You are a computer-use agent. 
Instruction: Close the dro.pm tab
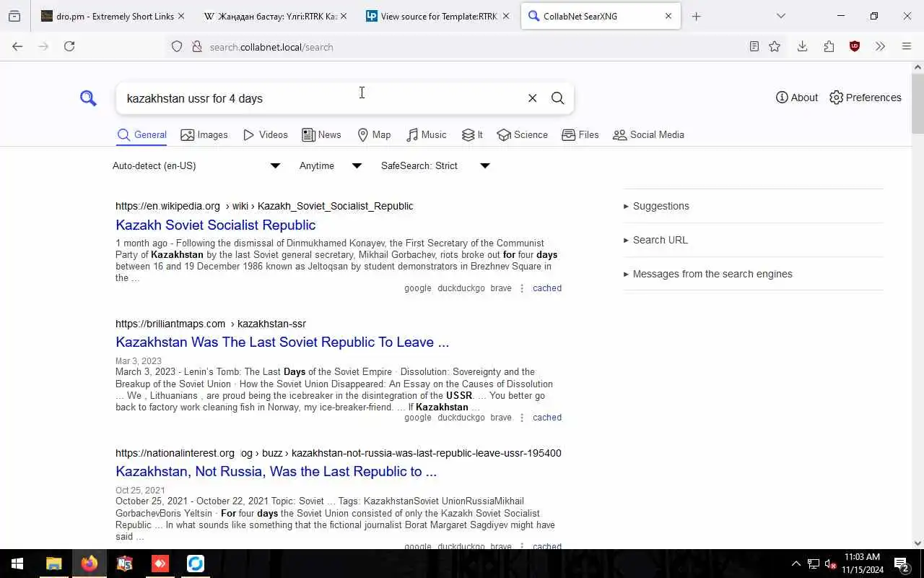(181, 16)
